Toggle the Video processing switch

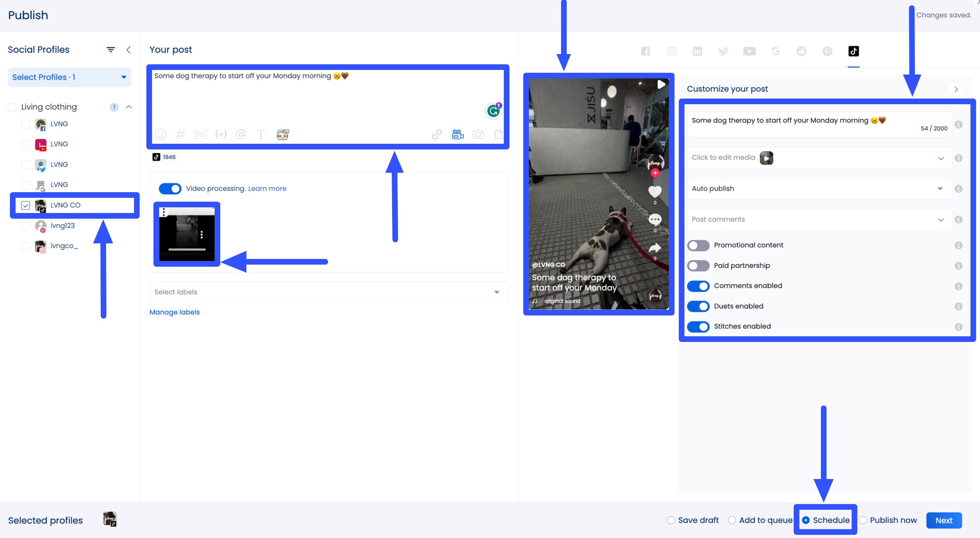coord(170,189)
